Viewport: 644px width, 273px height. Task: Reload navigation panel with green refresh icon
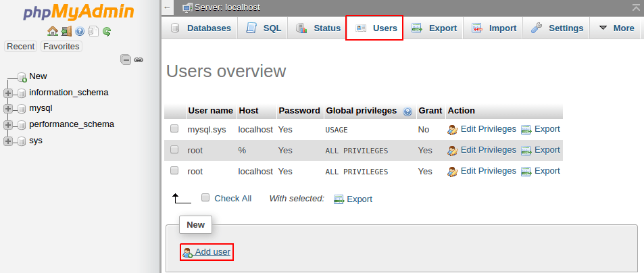tap(107, 31)
